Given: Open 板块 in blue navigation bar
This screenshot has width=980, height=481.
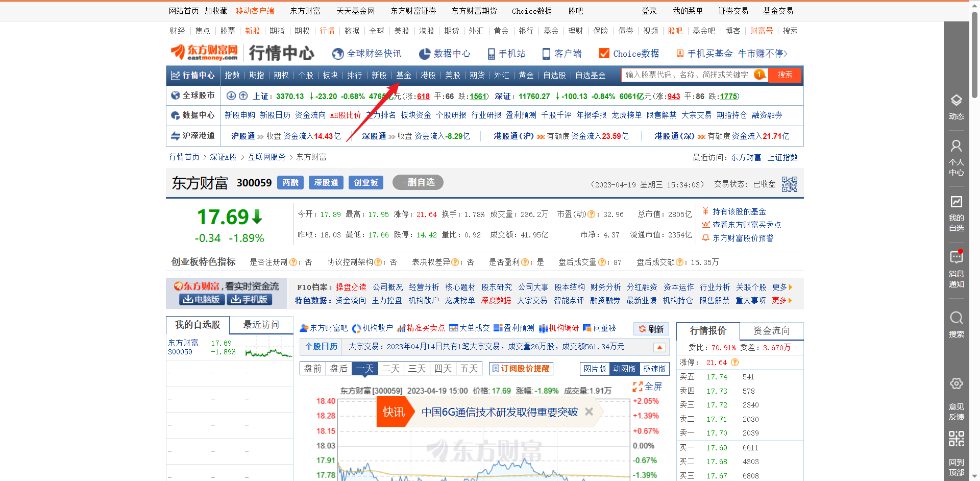Looking at the screenshot, I should pyautogui.click(x=330, y=76).
